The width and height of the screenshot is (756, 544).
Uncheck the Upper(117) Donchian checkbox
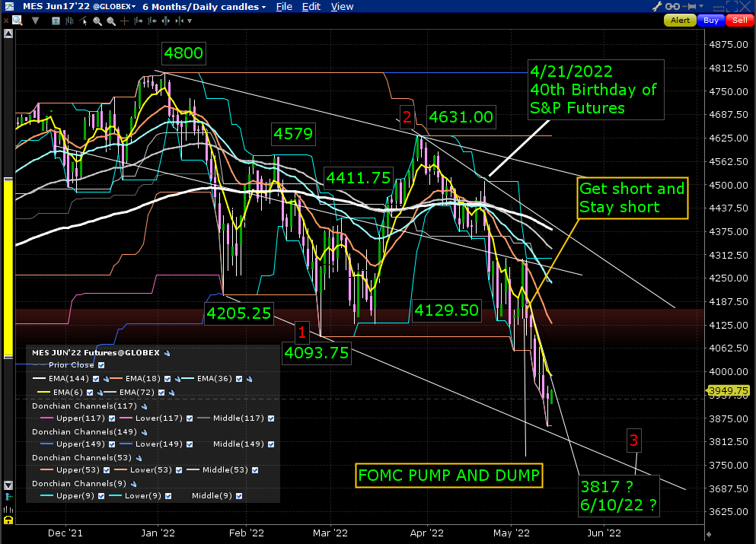112,418
